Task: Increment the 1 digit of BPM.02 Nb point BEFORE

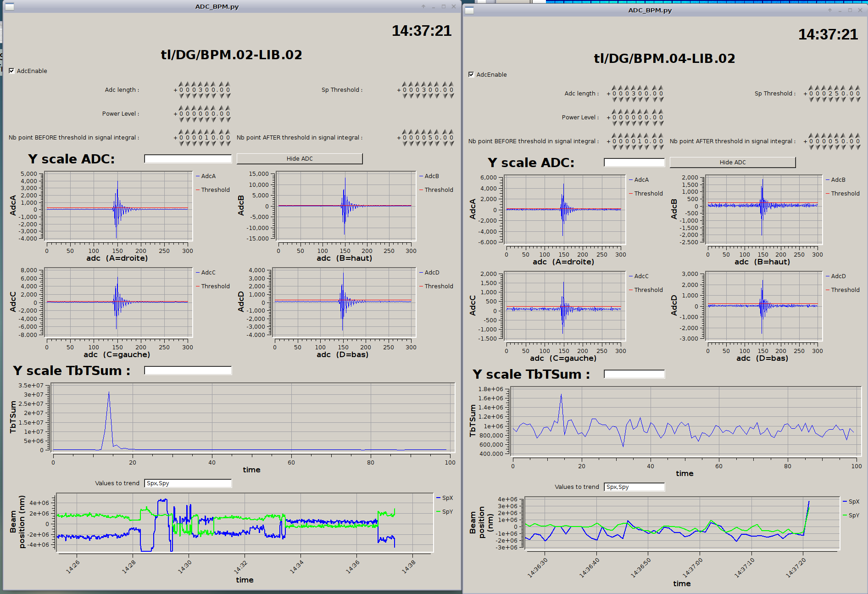Action: tap(207, 132)
